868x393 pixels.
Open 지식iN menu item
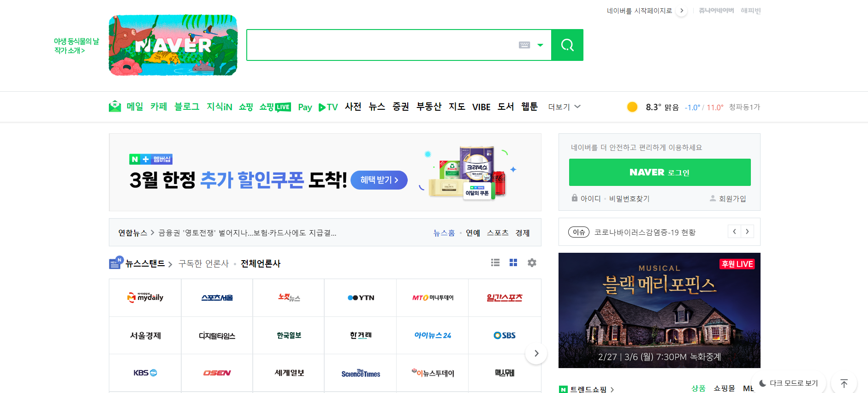click(x=219, y=107)
